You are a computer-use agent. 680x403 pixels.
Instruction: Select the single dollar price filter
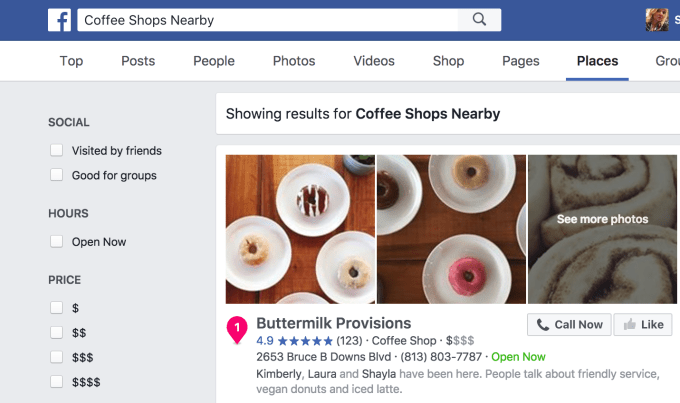[x=57, y=308]
